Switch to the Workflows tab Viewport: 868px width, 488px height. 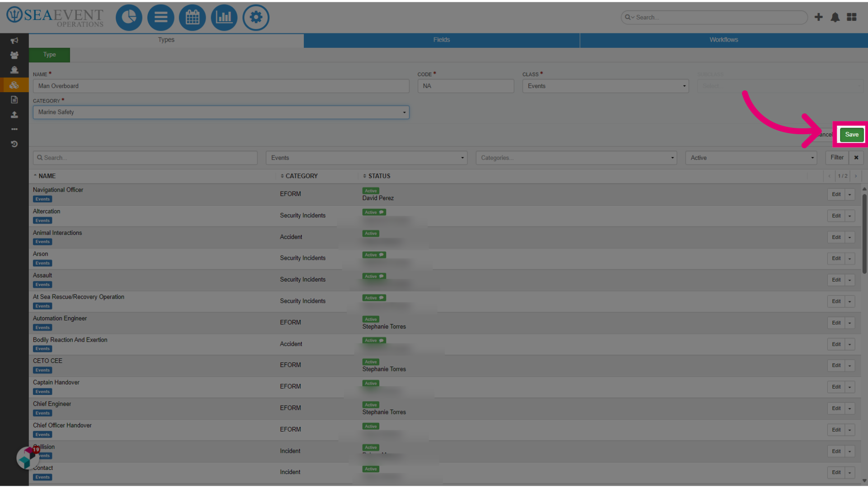(723, 40)
